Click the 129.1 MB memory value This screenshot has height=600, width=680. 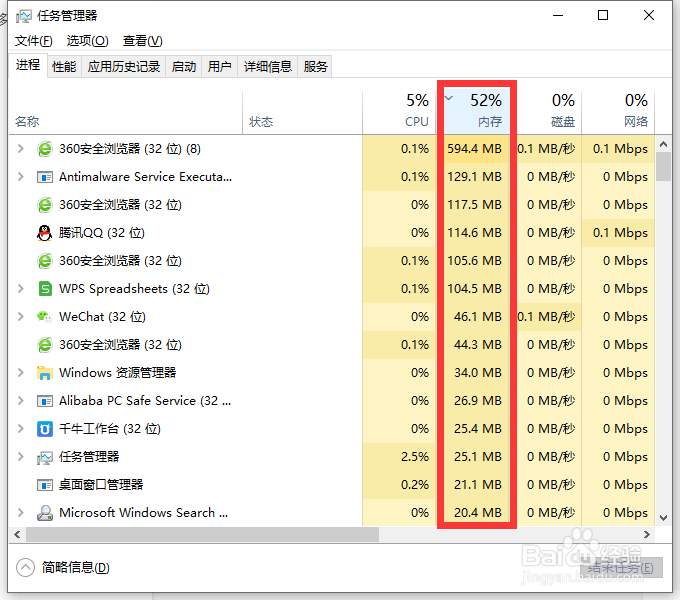474,177
